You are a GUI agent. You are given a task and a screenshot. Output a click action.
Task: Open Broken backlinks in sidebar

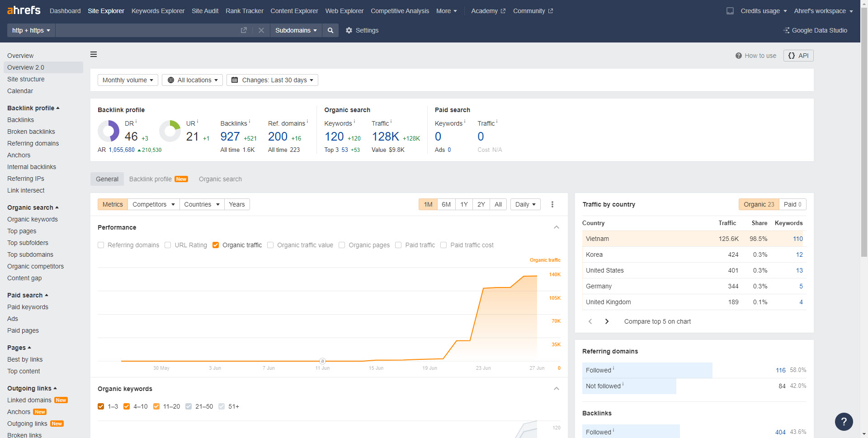[x=31, y=132]
